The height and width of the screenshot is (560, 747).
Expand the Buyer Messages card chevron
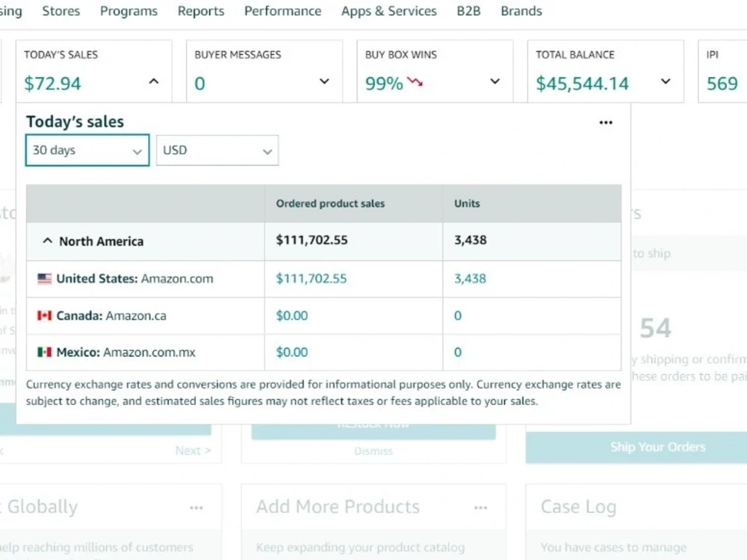(x=324, y=82)
